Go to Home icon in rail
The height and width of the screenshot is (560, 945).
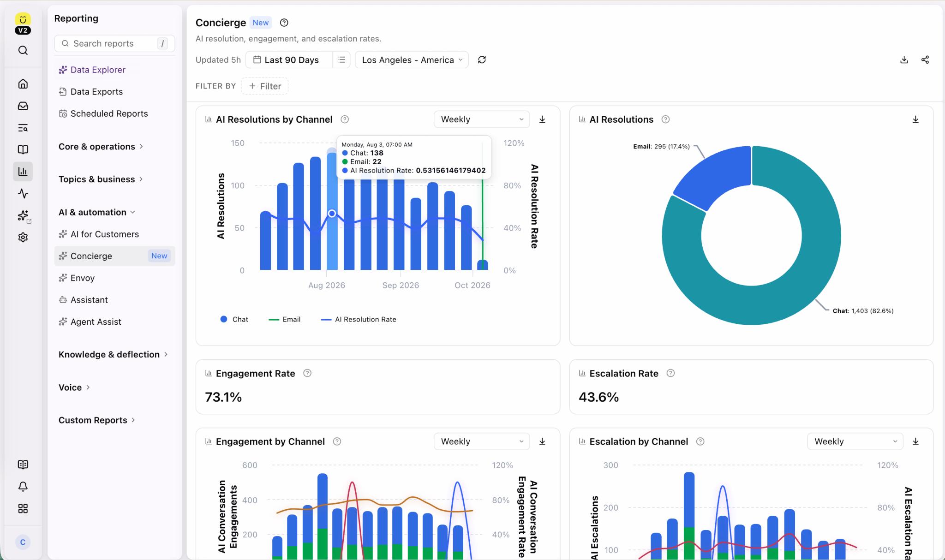pyautogui.click(x=23, y=84)
